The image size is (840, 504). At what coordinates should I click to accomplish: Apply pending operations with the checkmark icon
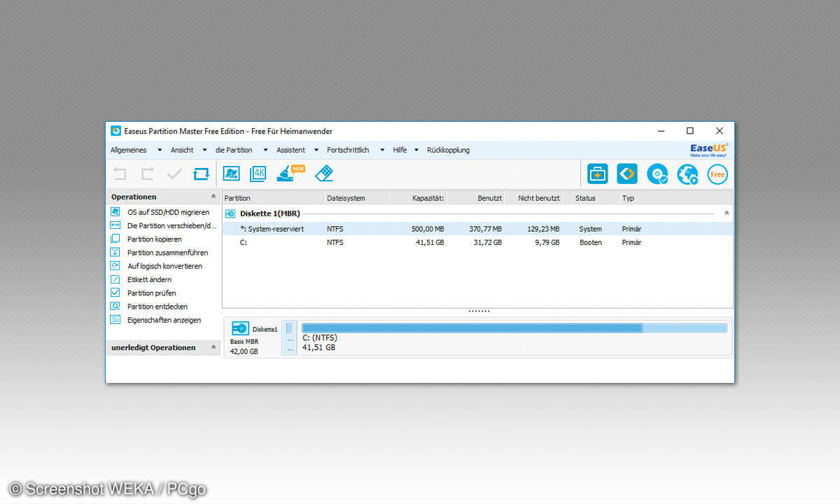click(174, 174)
